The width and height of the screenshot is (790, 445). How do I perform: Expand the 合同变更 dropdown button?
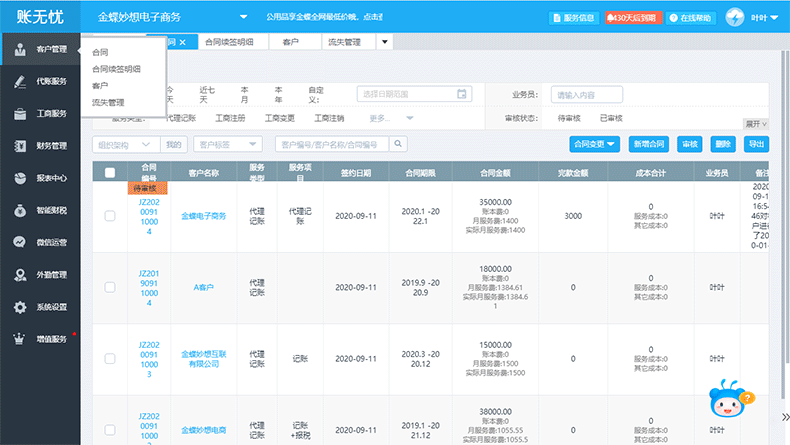(x=595, y=144)
